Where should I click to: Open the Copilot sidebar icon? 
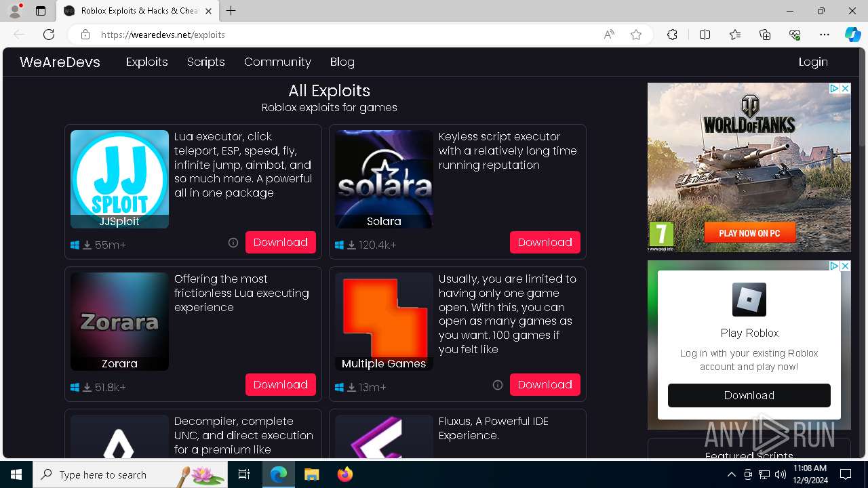[852, 35]
